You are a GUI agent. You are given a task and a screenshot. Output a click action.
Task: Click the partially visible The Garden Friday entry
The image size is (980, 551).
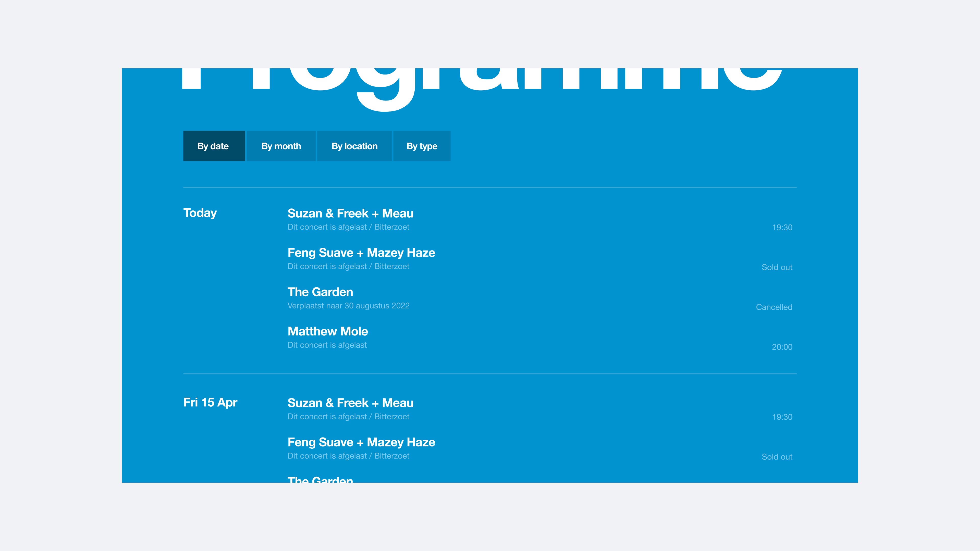pyautogui.click(x=320, y=479)
